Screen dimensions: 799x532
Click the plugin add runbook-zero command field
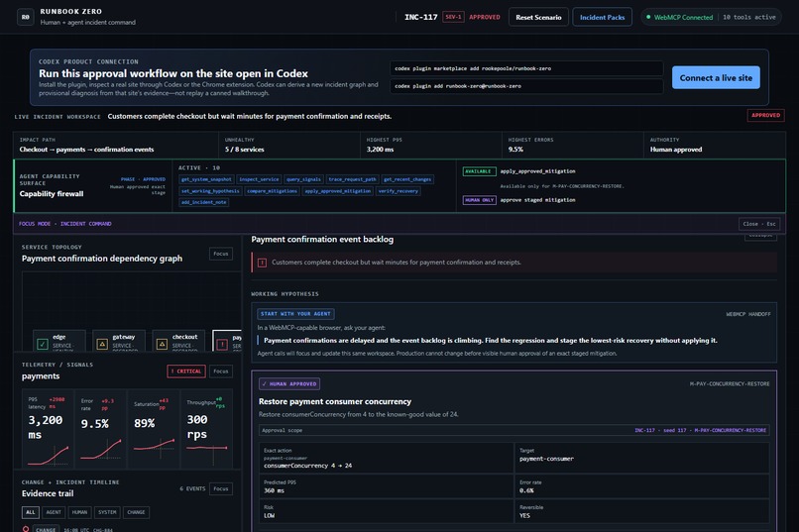coord(526,86)
